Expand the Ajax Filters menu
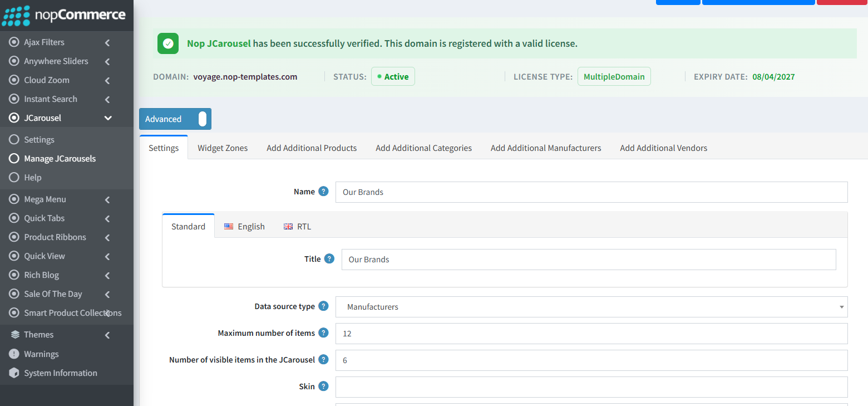This screenshot has height=406, width=868. point(107,42)
